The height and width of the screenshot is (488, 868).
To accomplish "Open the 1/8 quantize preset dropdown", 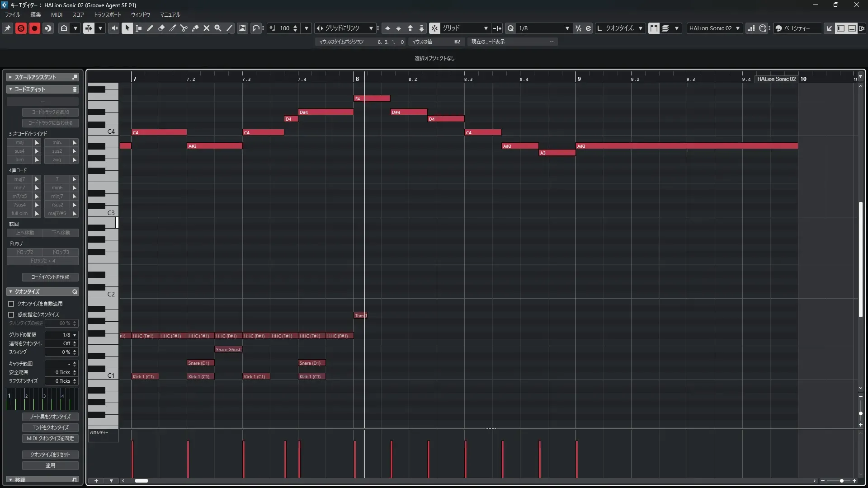I will 567,28.
